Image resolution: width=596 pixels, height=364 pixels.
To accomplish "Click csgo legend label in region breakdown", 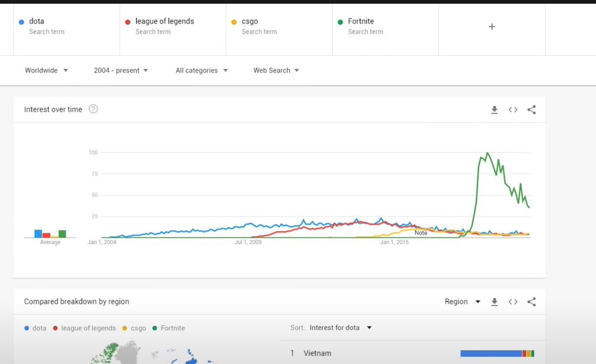I will [x=138, y=328].
